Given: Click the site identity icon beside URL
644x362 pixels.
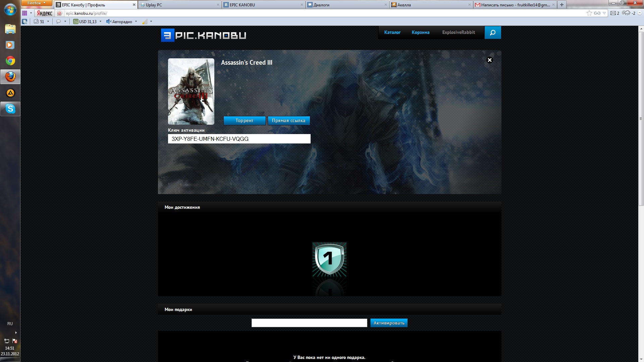Looking at the screenshot, I should pos(59,13).
